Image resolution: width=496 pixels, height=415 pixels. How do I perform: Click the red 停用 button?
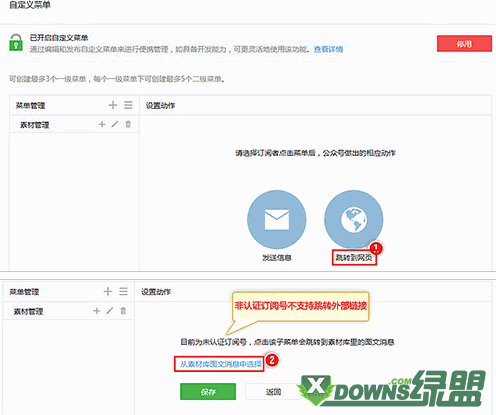pos(464,44)
